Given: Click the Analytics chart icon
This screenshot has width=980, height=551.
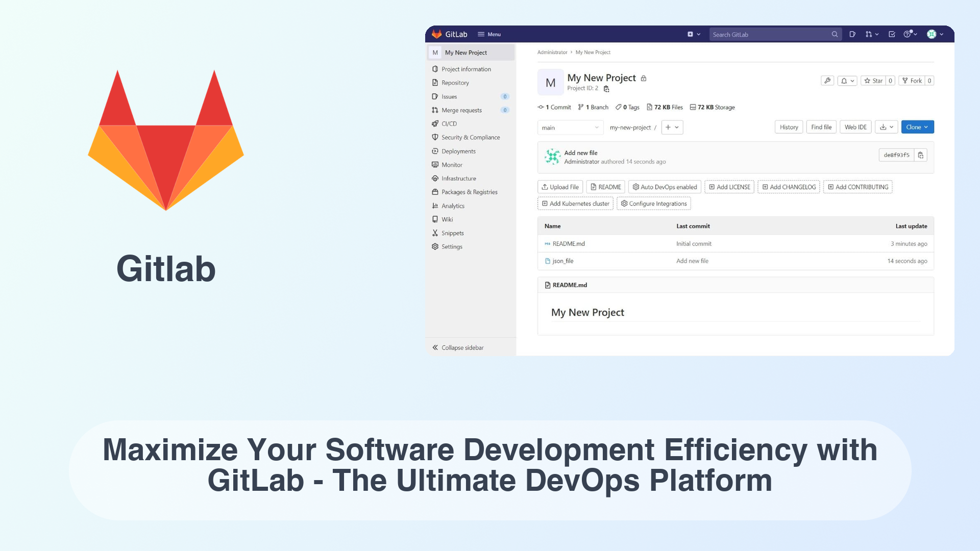Looking at the screenshot, I should coord(435,206).
